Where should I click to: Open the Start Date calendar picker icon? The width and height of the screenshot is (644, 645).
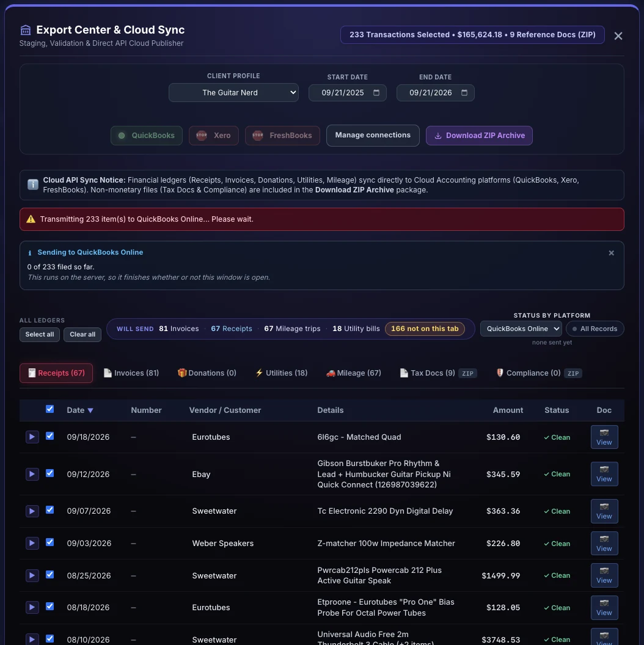point(376,93)
